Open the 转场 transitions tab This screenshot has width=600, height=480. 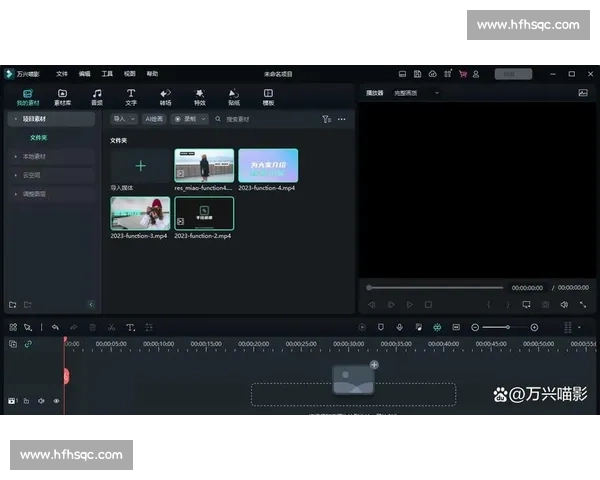[165, 97]
